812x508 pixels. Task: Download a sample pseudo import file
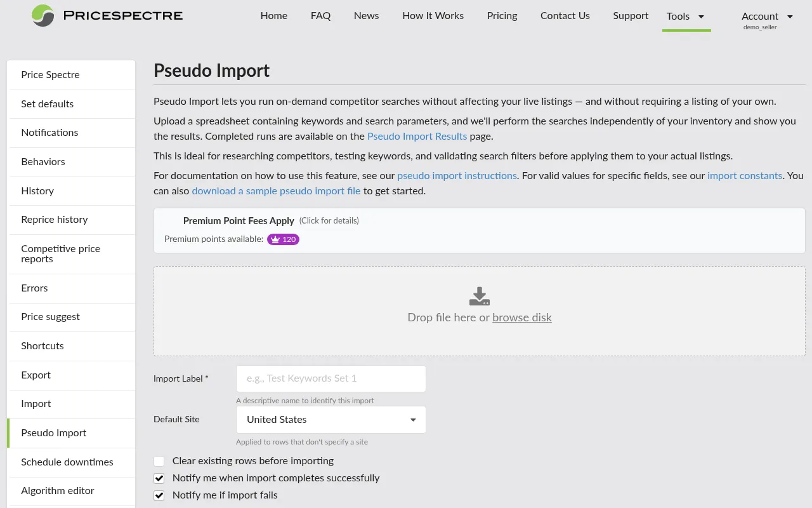(x=276, y=190)
